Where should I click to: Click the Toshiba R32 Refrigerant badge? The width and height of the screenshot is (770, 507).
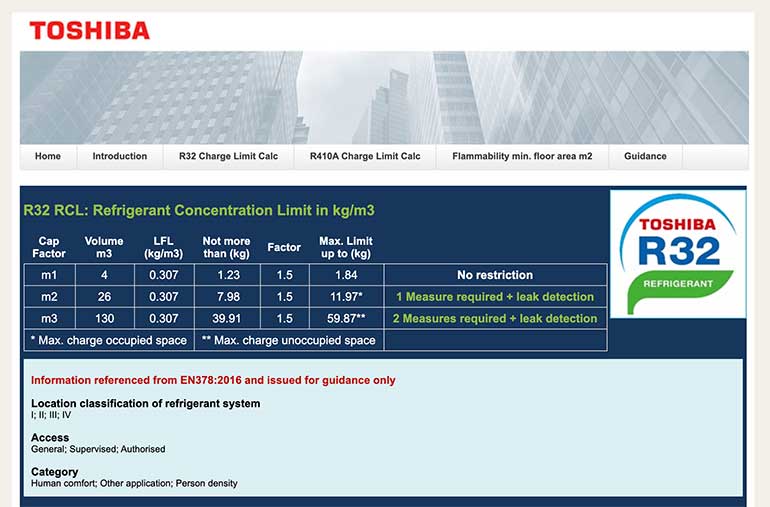(678, 254)
